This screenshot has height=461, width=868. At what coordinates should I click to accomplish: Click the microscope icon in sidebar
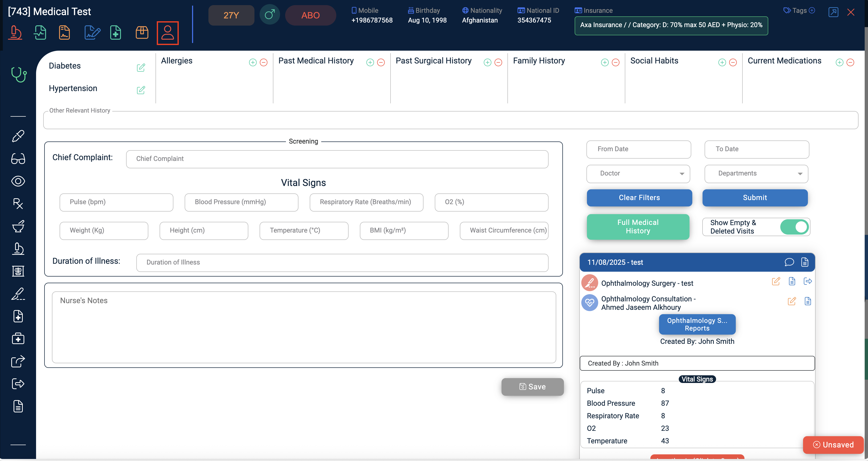tap(18, 249)
